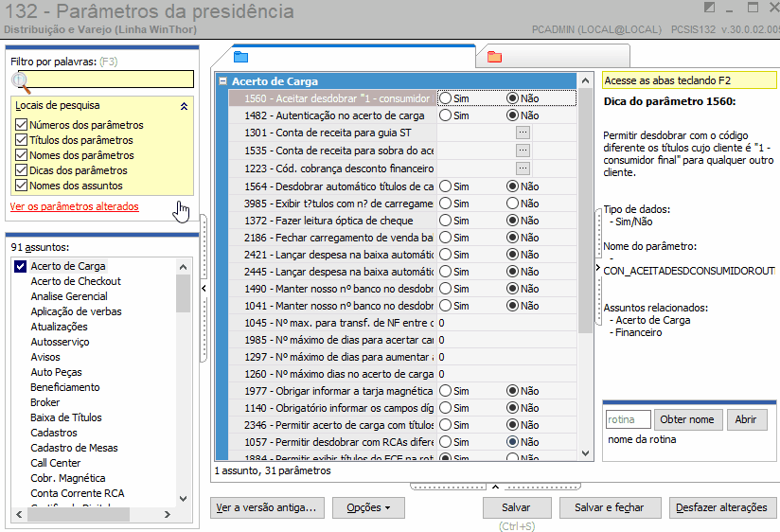Collapse hint panel splitter arrow
This screenshot has width=780, height=532.
tap(598, 268)
